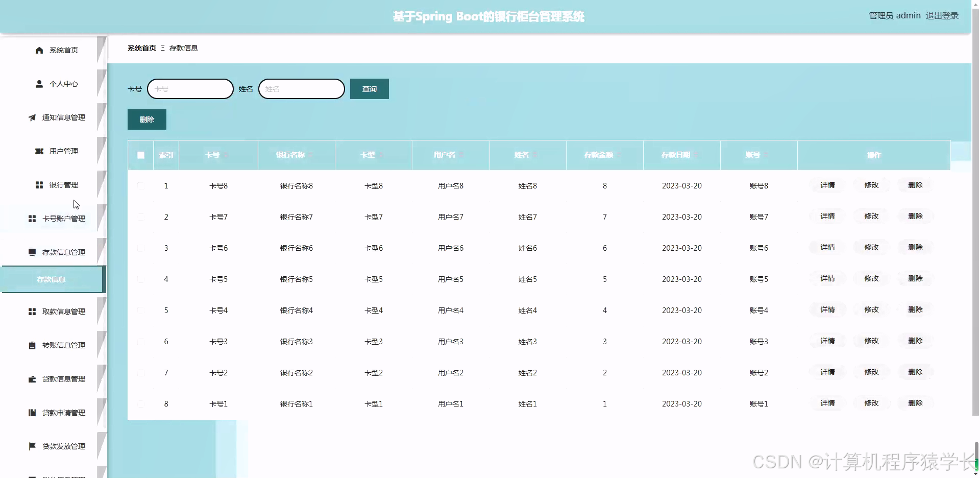Viewport: 980px width, 478px height.
Task: Open 详情 for the 卡号7 row
Action: point(828,217)
